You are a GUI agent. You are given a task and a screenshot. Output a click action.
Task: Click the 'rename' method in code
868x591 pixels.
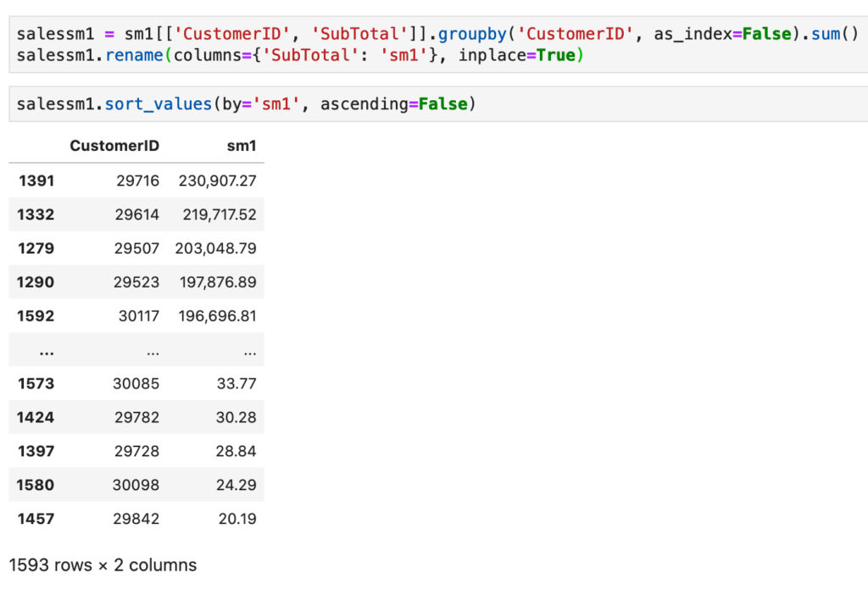[134, 55]
